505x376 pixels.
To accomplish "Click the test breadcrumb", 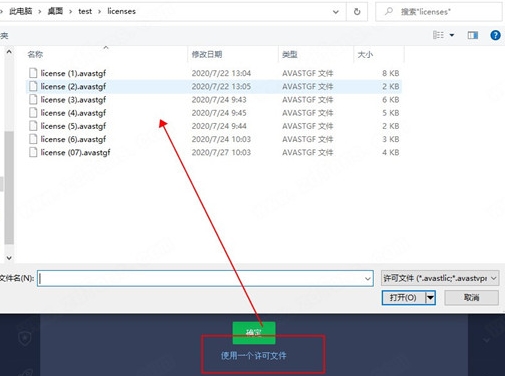I will (85, 11).
